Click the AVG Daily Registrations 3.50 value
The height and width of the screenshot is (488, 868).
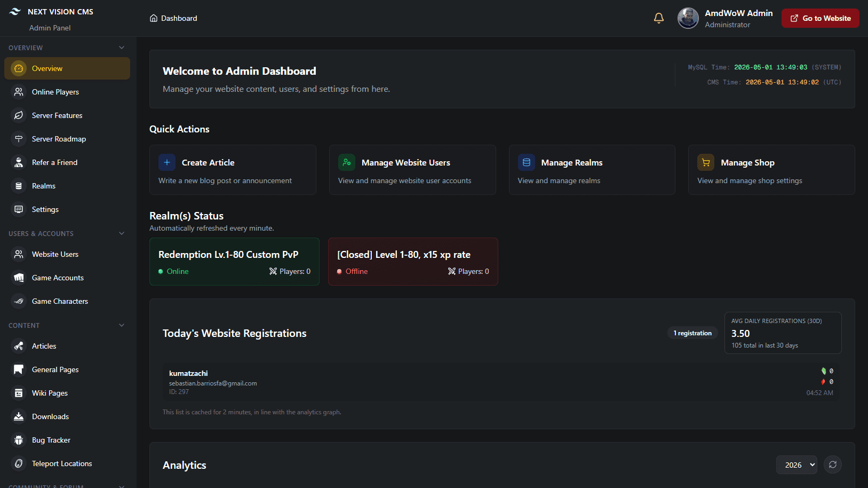(740, 333)
